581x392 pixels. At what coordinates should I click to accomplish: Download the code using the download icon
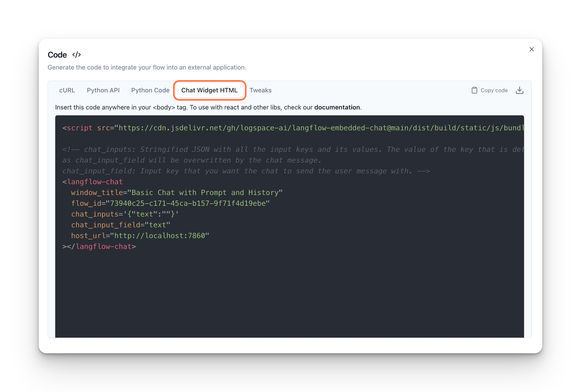tap(519, 90)
